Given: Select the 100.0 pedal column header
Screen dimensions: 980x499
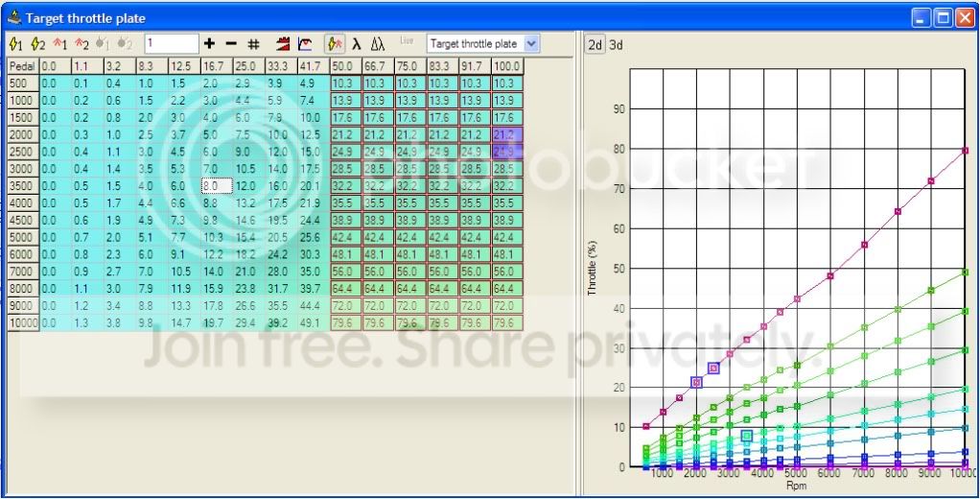Looking at the screenshot, I should tap(505, 66).
